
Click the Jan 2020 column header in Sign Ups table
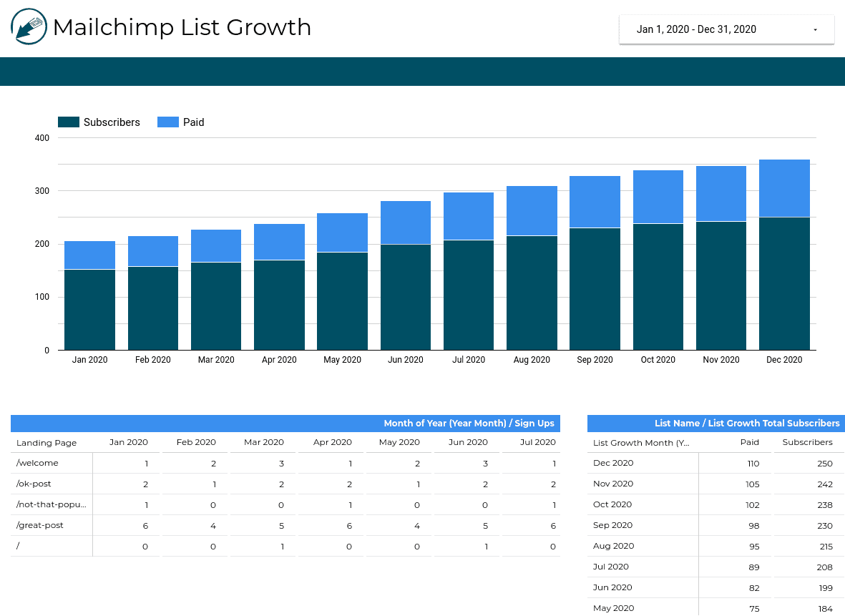128,442
